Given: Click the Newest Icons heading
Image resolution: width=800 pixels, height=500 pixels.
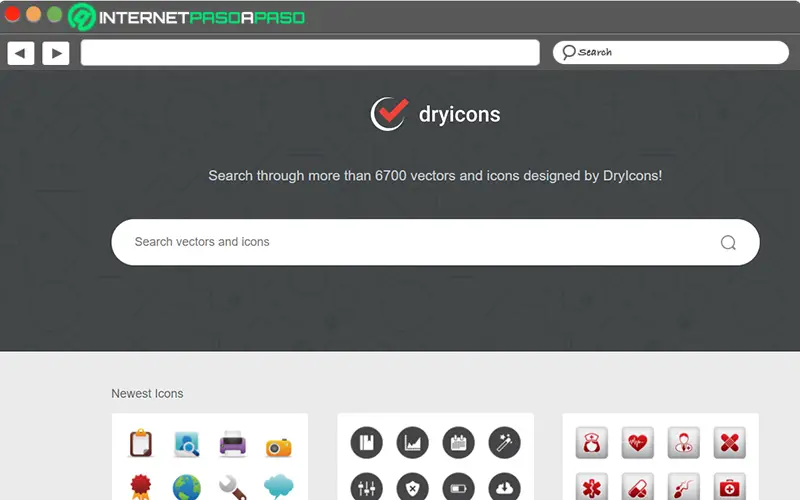Looking at the screenshot, I should pyautogui.click(x=147, y=393).
